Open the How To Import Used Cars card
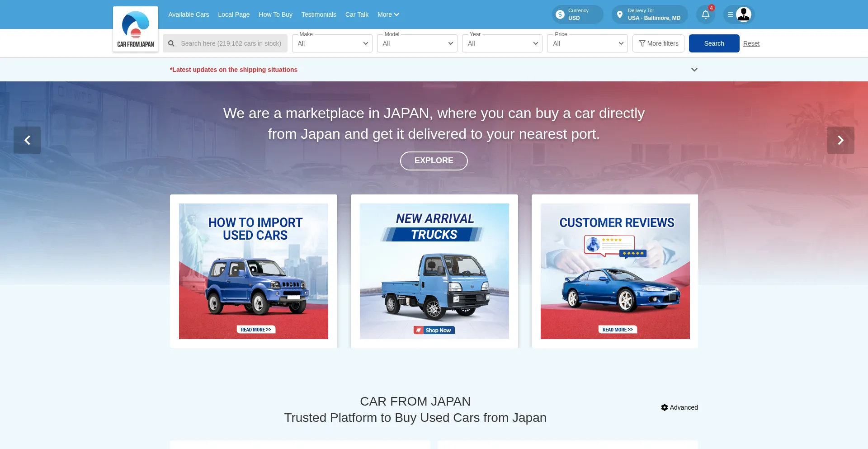 (254, 271)
